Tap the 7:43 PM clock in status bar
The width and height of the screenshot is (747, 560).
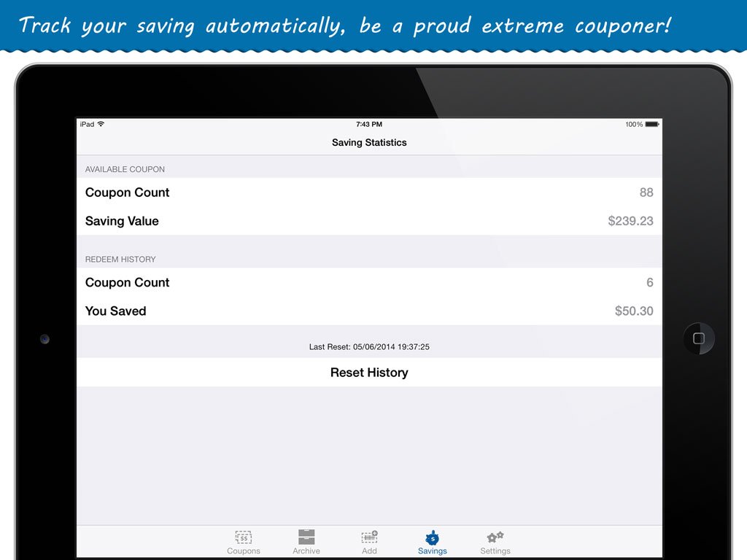coord(369,125)
